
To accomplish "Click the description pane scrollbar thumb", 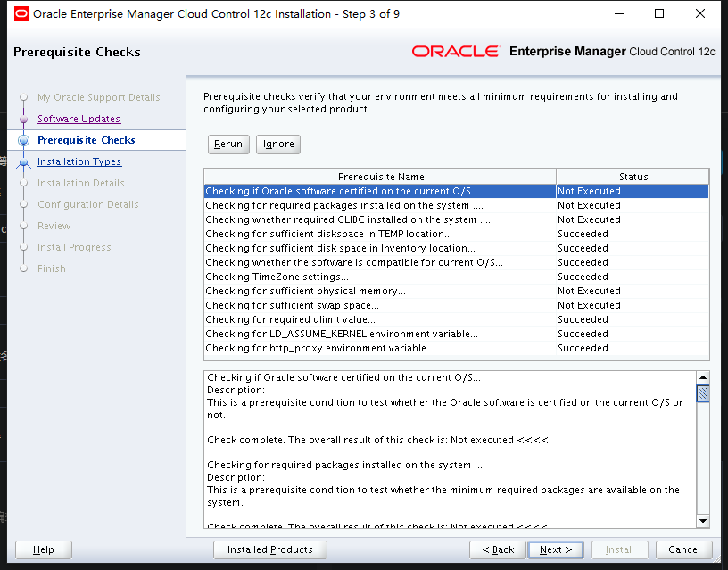I will (x=703, y=394).
